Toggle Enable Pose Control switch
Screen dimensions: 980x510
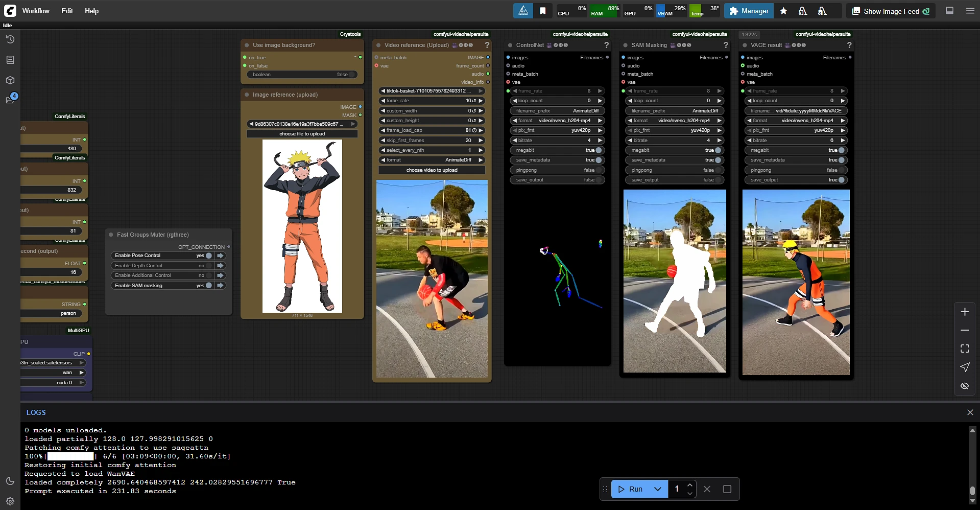[x=208, y=256]
